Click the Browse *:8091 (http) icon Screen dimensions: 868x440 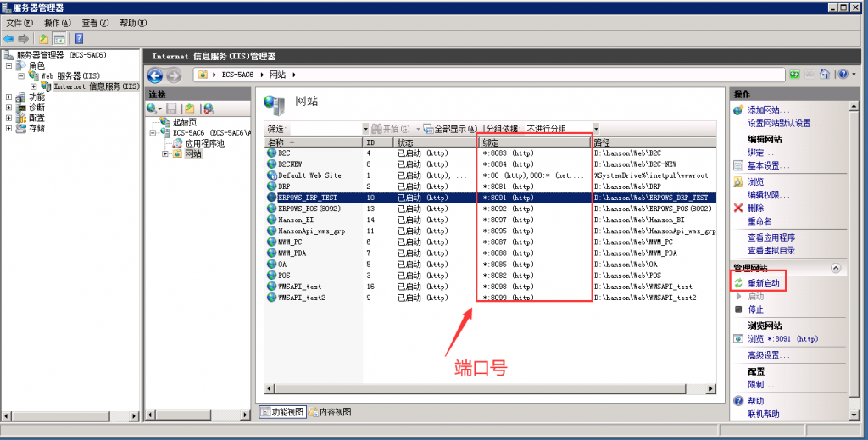(738, 339)
